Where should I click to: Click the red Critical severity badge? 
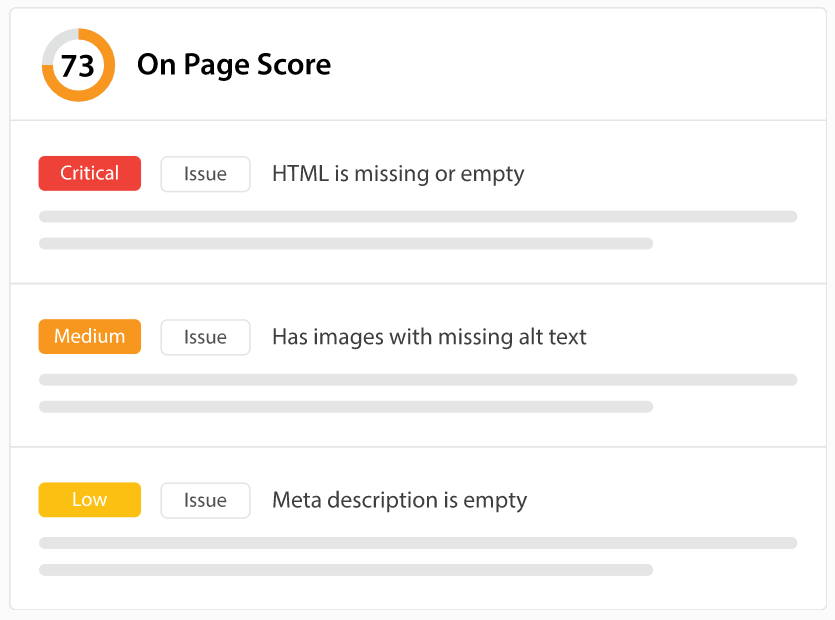pos(89,173)
